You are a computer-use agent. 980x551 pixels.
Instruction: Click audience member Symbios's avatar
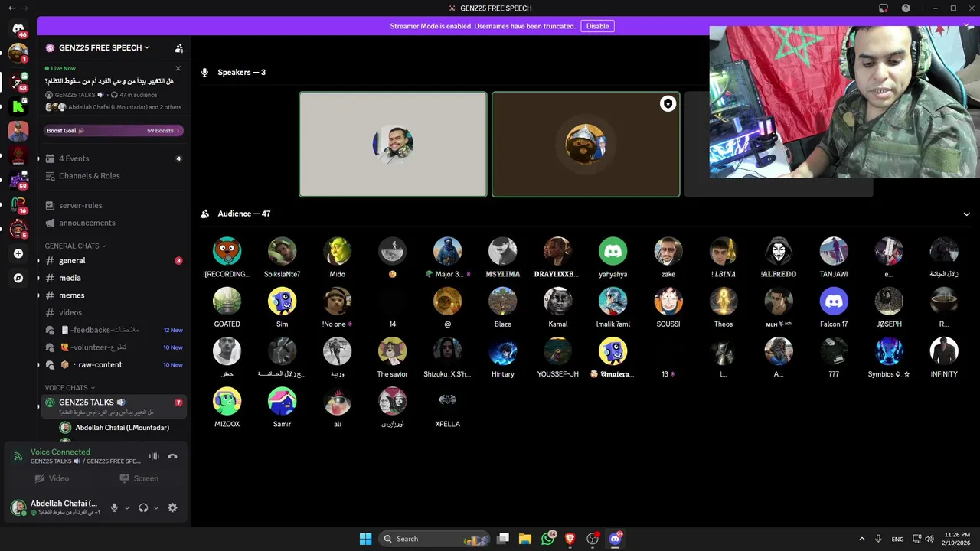889,351
